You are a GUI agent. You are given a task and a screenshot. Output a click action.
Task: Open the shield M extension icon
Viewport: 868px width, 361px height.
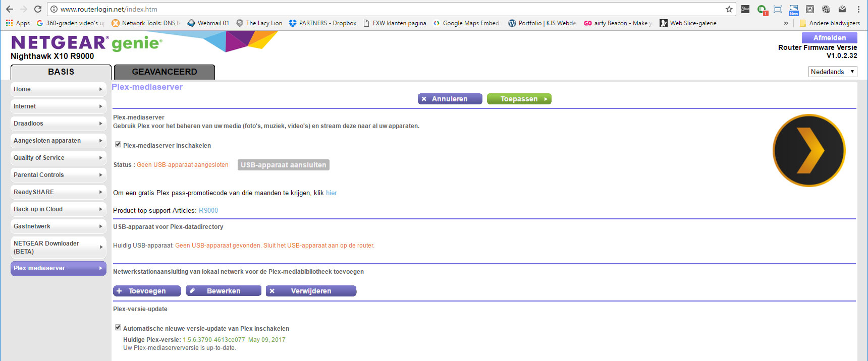[810, 9]
